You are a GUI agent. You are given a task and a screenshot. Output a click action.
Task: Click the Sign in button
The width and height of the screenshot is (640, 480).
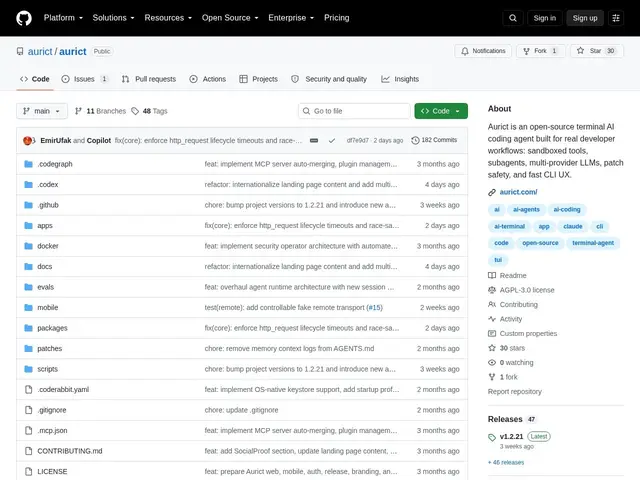coord(544,18)
